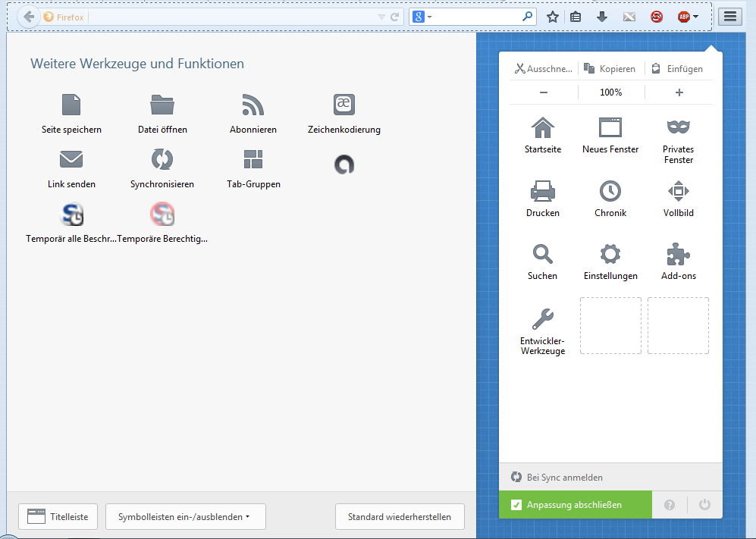Click the search magnifier in search box
The height and width of the screenshot is (539, 756).
[x=528, y=17]
